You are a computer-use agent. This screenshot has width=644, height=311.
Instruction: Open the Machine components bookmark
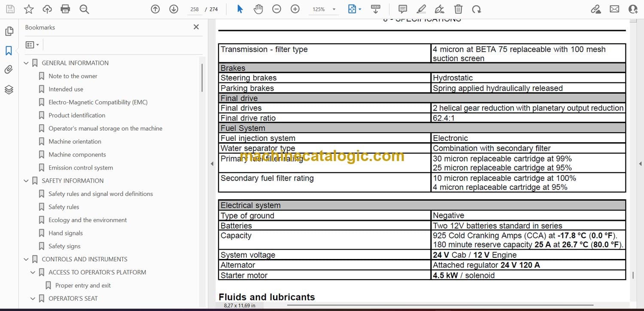(77, 155)
